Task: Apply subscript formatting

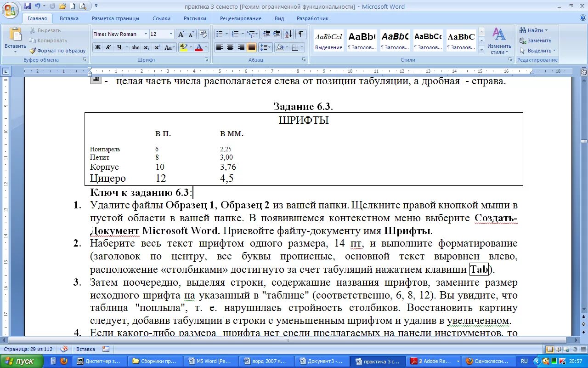Action: (147, 47)
